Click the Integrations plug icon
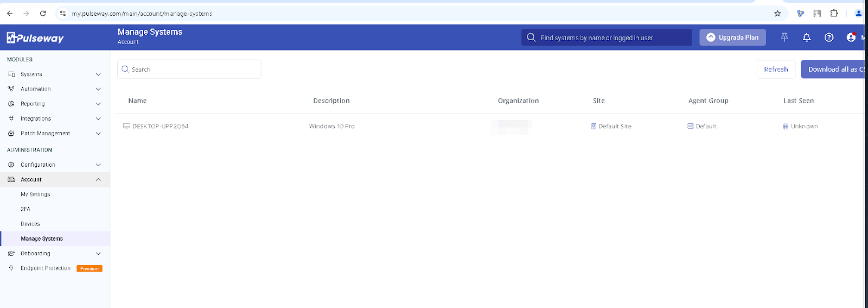 click(11, 118)
